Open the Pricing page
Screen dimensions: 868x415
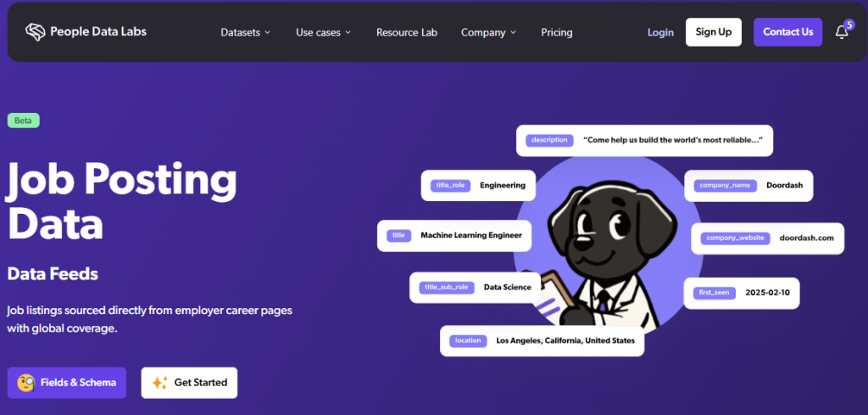[557, 32]
